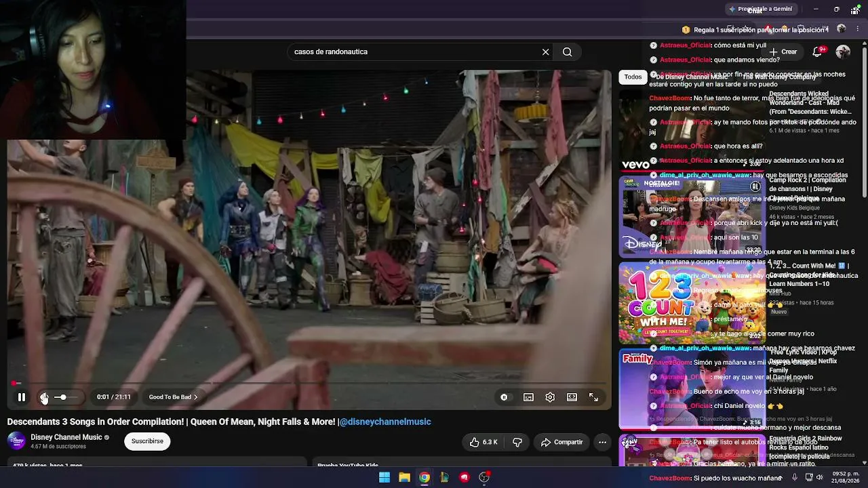The height and width of the screenshot is (488, 868).
Task: Open Chrome three-dot menu
Action: pos(858,29)
